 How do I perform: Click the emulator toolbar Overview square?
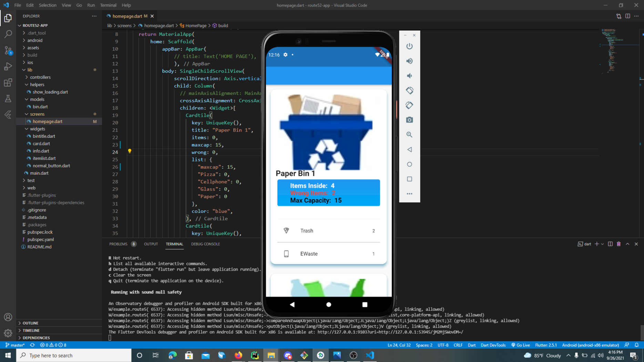(409, 179)
